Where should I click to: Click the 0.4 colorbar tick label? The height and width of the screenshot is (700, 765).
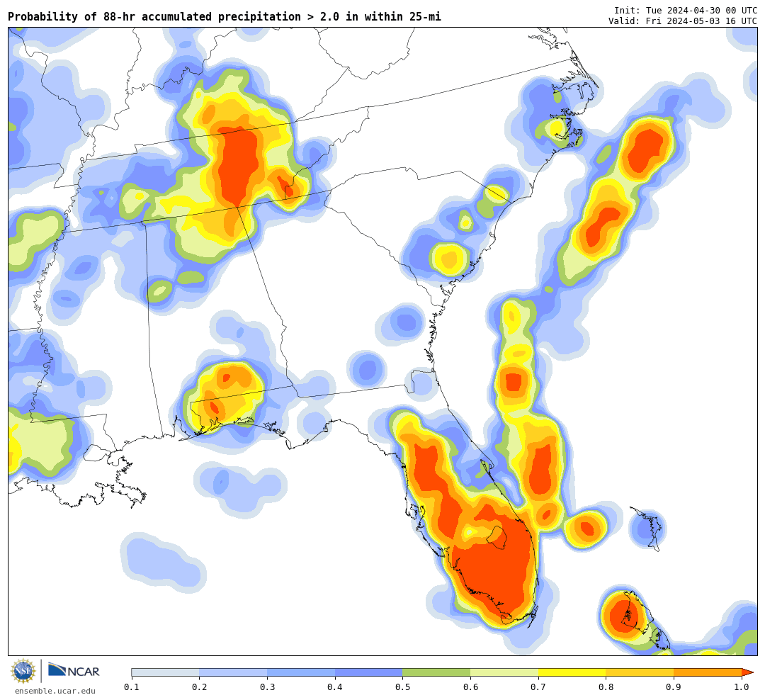point(334,687)
